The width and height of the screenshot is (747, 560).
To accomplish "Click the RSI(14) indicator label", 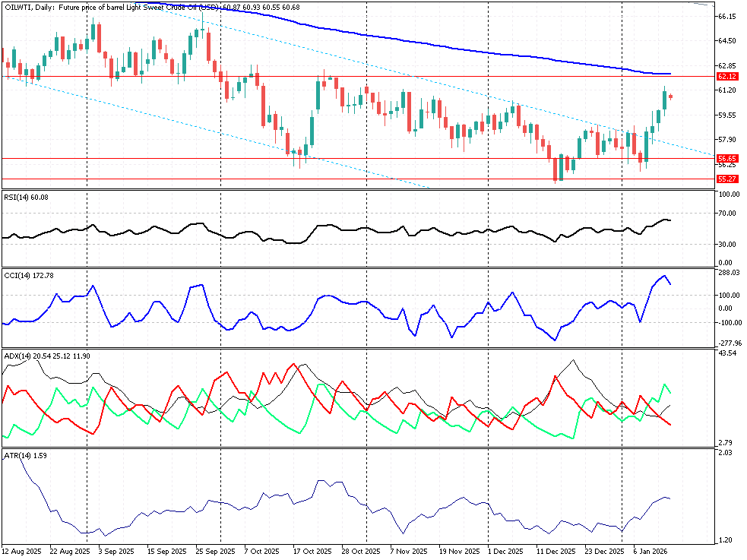I will (x=26, y=195).
